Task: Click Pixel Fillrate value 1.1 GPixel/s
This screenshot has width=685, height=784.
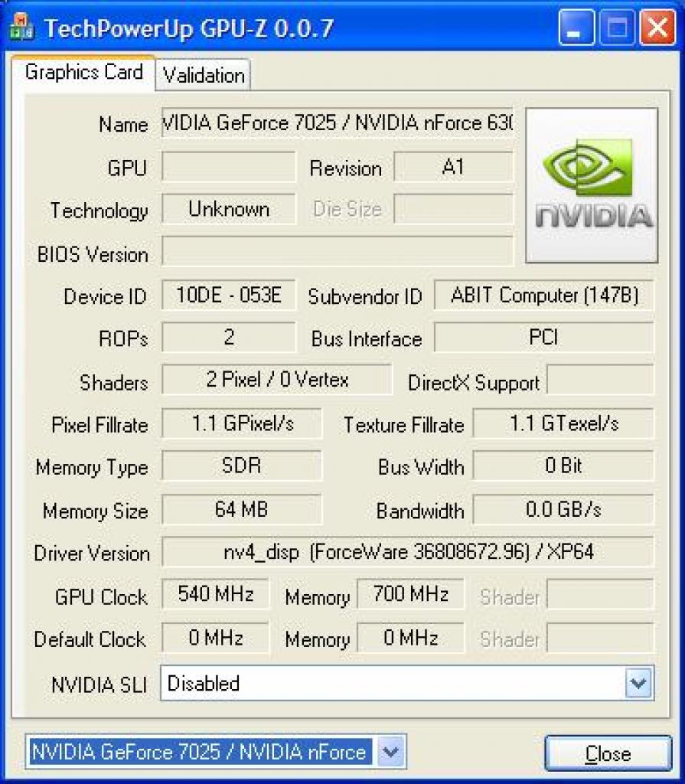Action: 242,423
